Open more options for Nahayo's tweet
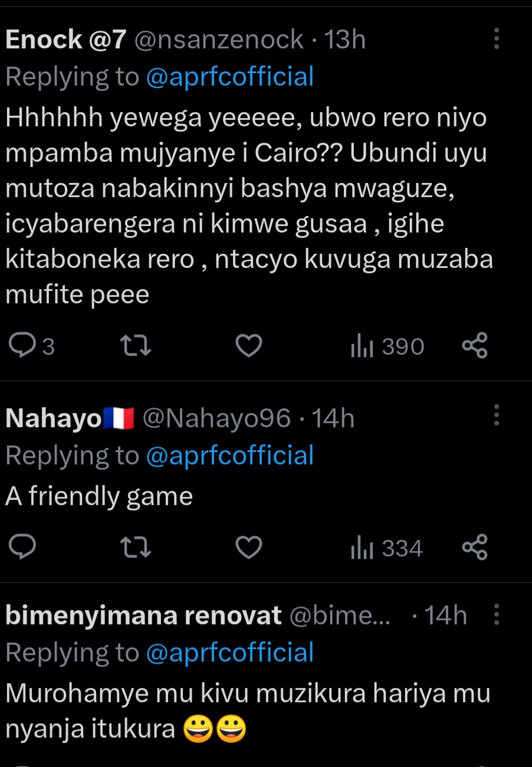This screenshot has width=532, height=767. [497, 415]
